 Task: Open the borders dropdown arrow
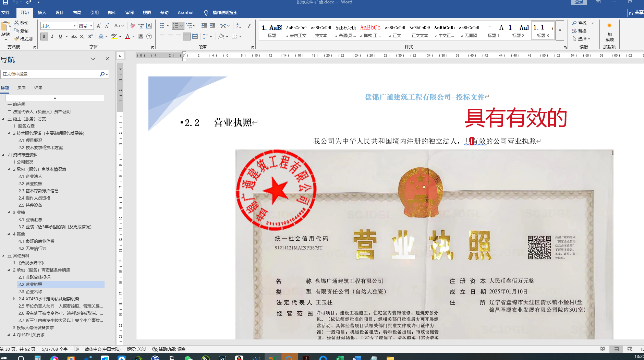point(241,36)
